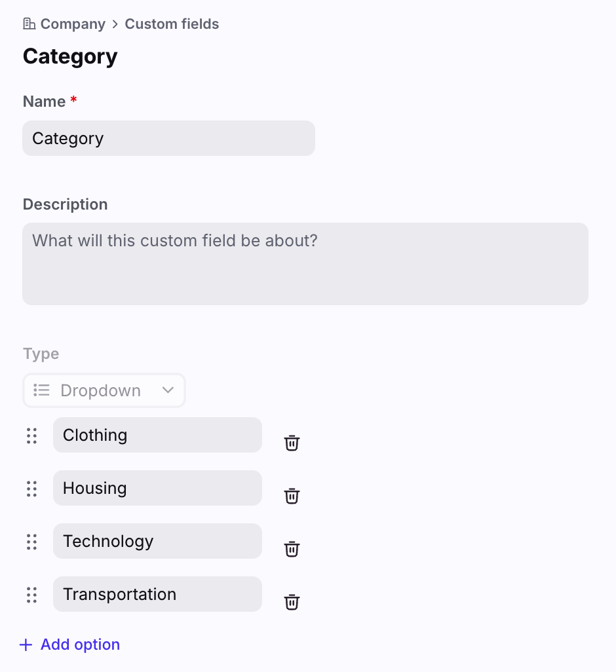
Task: Edit the Housing option text field
Action: pos(157,489)
